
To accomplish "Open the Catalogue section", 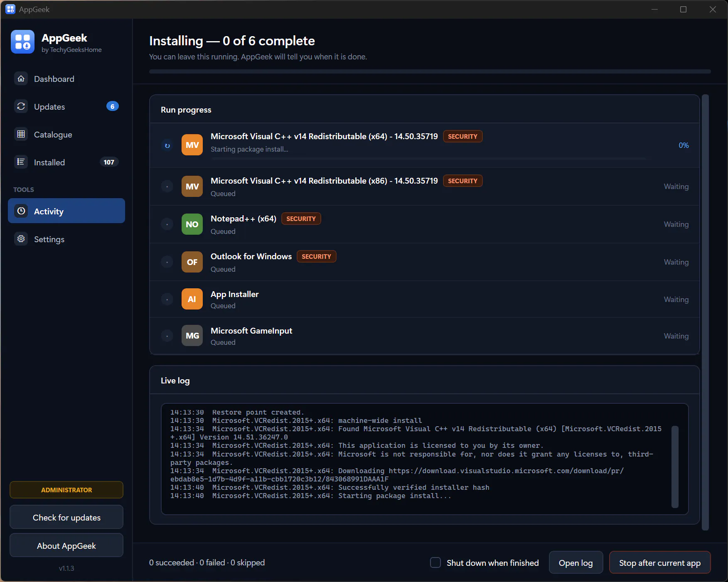I will (x=66, y=135).
